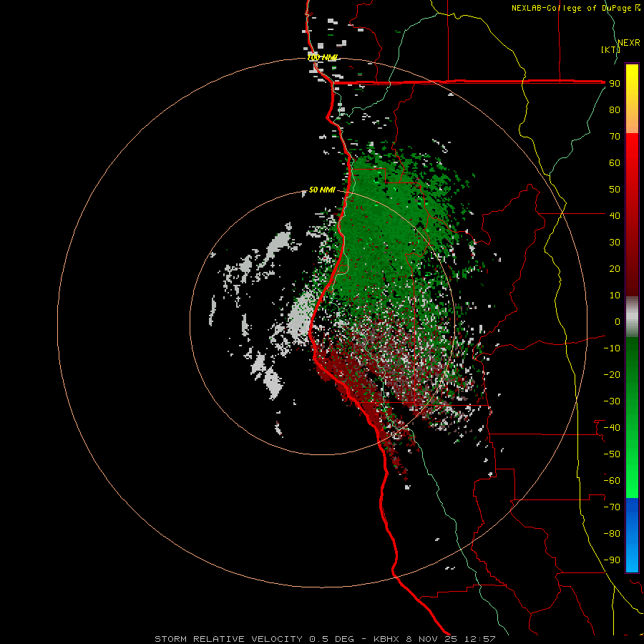Screen dimensions: 644x644
Task: Click the 20 value on the velocity scale
Action: point(615,268)
